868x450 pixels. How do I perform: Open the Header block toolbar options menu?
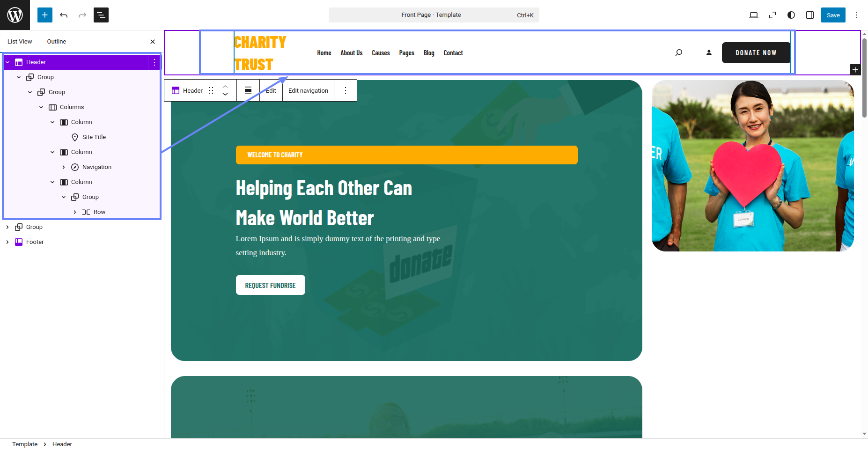346,90
